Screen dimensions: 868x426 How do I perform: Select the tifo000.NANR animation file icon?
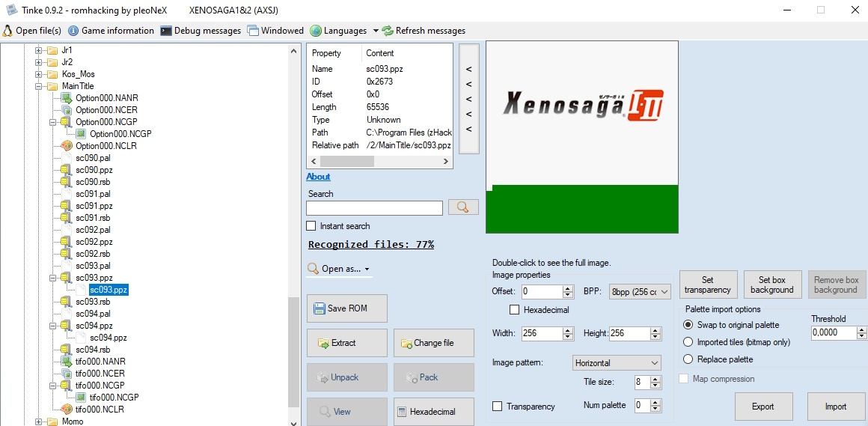[66, 361]
